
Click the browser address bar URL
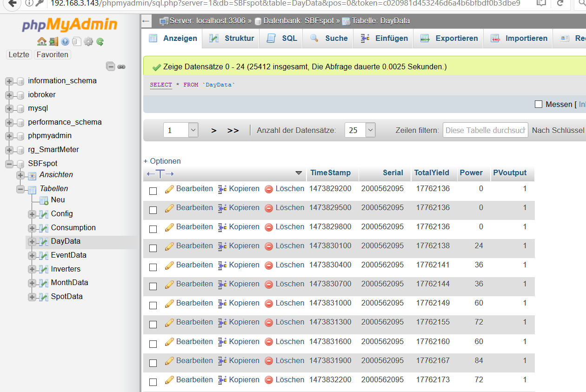[x=285, y=3]
